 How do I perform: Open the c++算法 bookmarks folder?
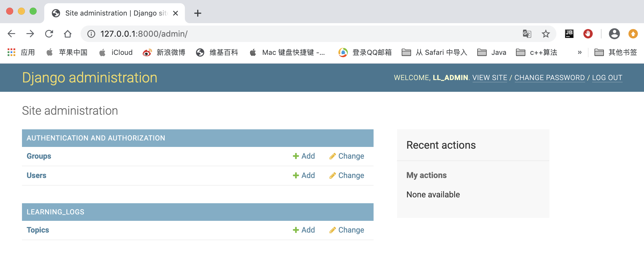(x=536, y=52)
